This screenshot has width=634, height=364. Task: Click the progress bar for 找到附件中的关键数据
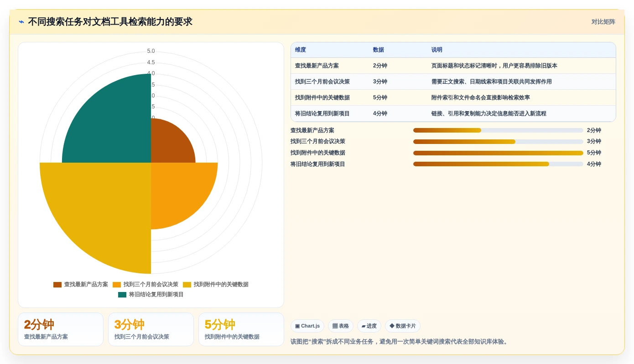pos(498,153)
